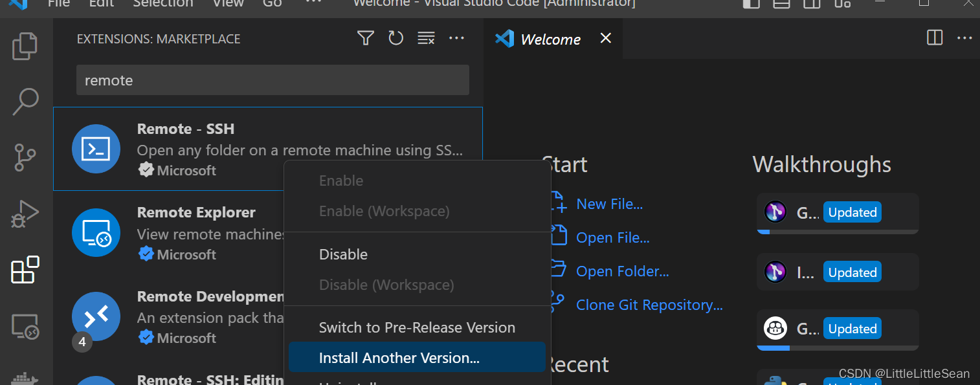Screen dimensions: 980x385
Task: Open the Explorer view
Action: [25, 45]
